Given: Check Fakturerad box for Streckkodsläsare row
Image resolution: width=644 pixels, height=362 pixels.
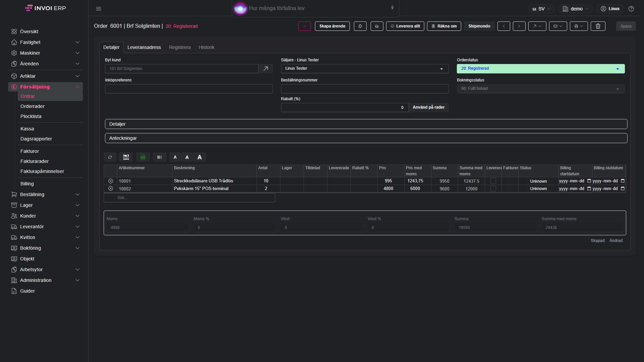Looking at the screenshot, I should click(510, 181).
